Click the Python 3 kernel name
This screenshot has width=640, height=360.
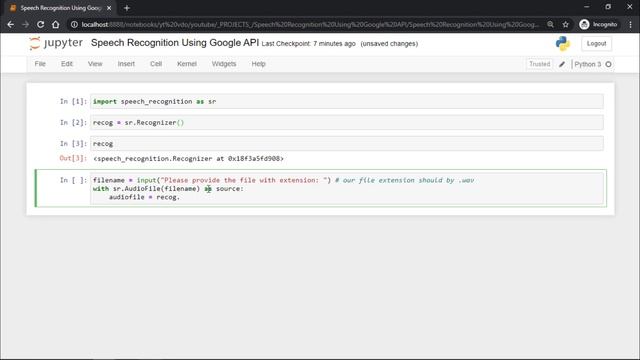click(x=587, y=64)
